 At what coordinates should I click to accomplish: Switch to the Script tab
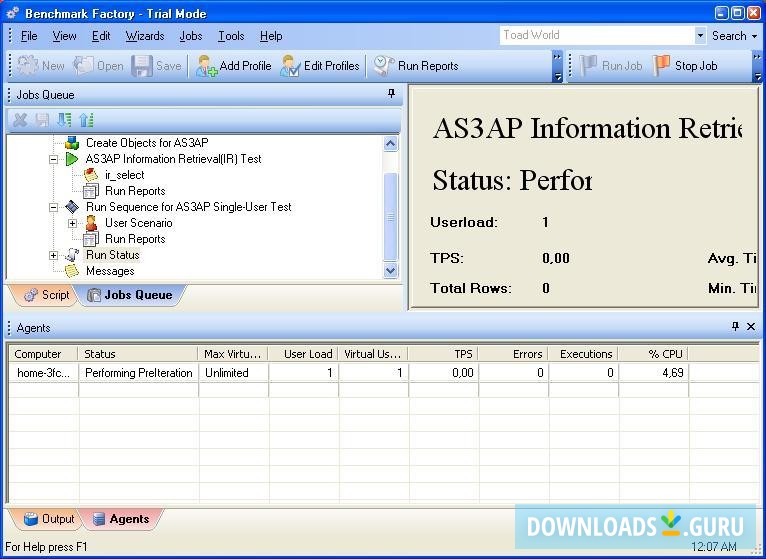coord(46,295)
